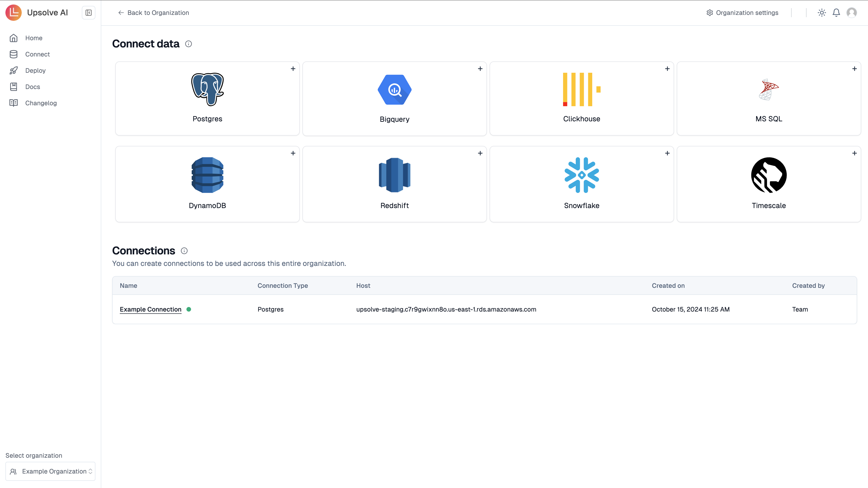
Task: Click Back to Organization
Action: (153, 13)
